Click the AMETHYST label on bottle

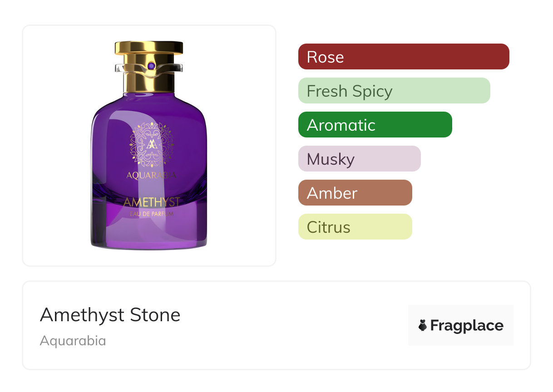point(151,202)
